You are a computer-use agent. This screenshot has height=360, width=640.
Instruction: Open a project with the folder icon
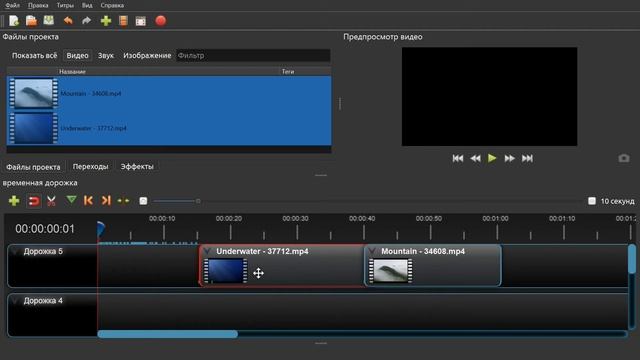[x=31, y=21]
